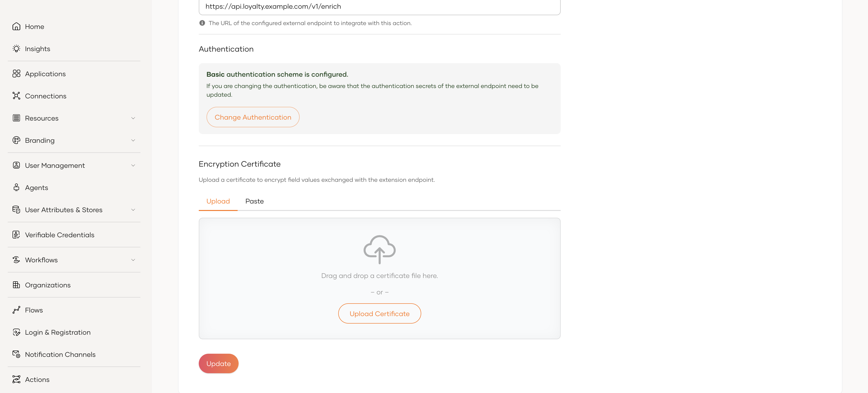Open the Verifiable Credentials icon

pos(16,235)
